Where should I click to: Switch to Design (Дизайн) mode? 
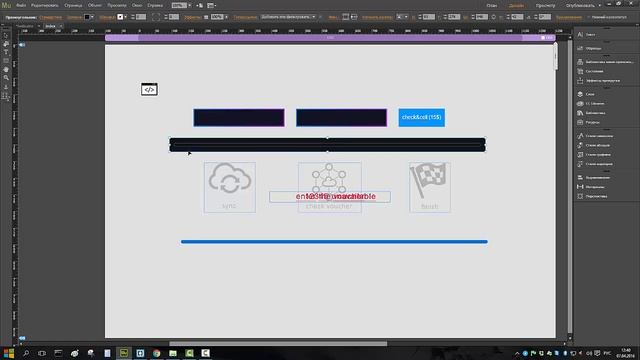coord(516,6)
